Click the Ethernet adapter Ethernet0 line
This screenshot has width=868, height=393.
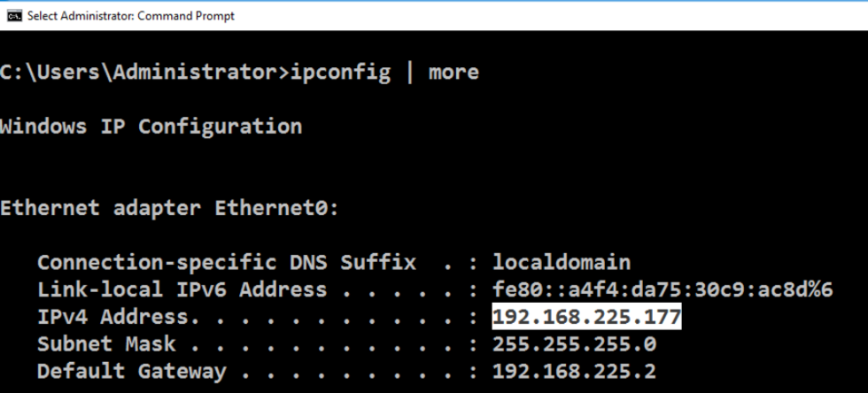coord(170,208)
